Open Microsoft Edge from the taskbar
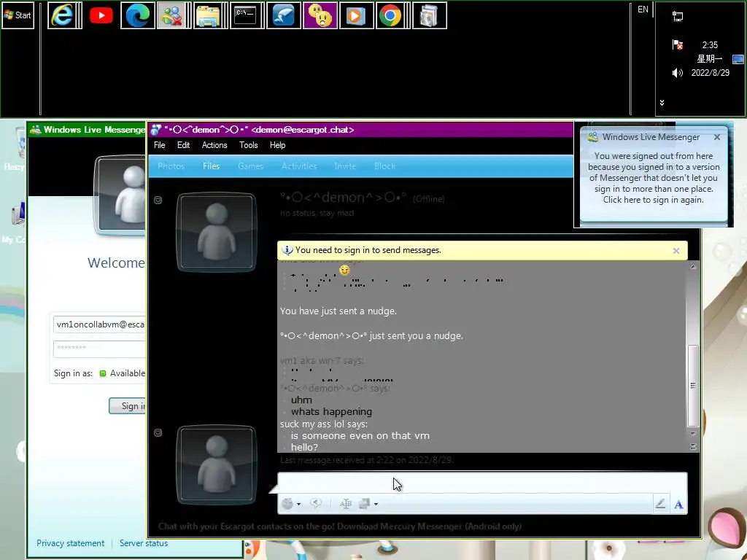 [138, 16]
